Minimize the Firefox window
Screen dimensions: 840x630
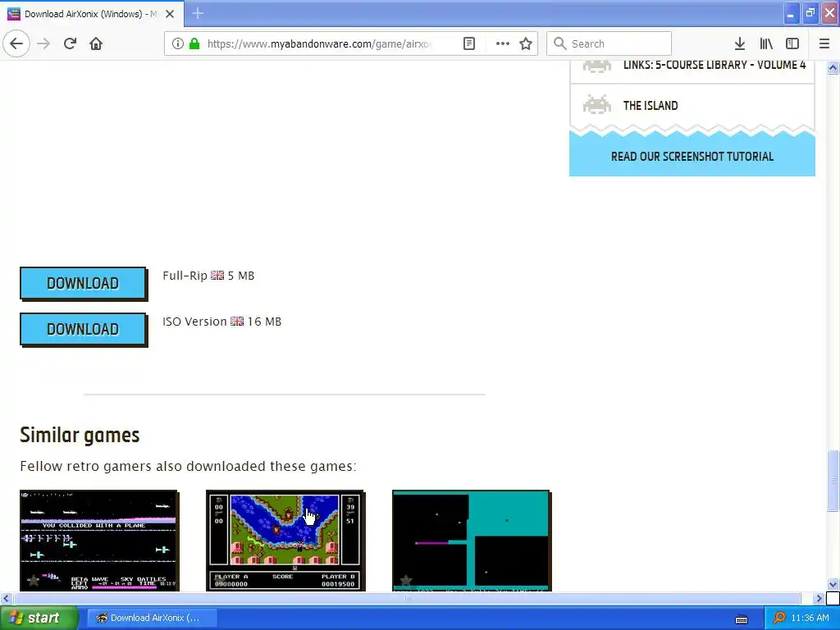(x=792, y=13)
